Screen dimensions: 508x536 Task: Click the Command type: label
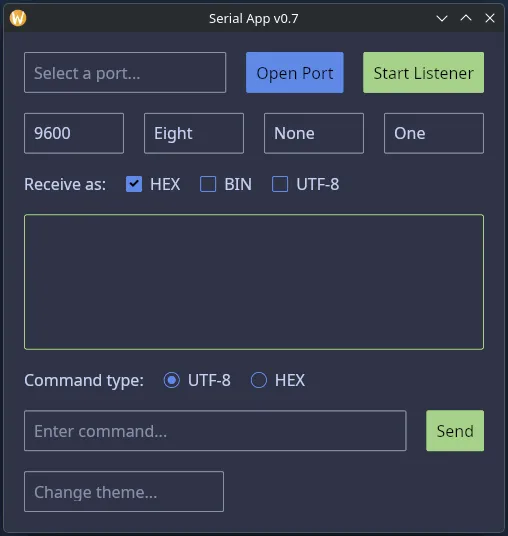pyautogui.click(x=84, y=380)
